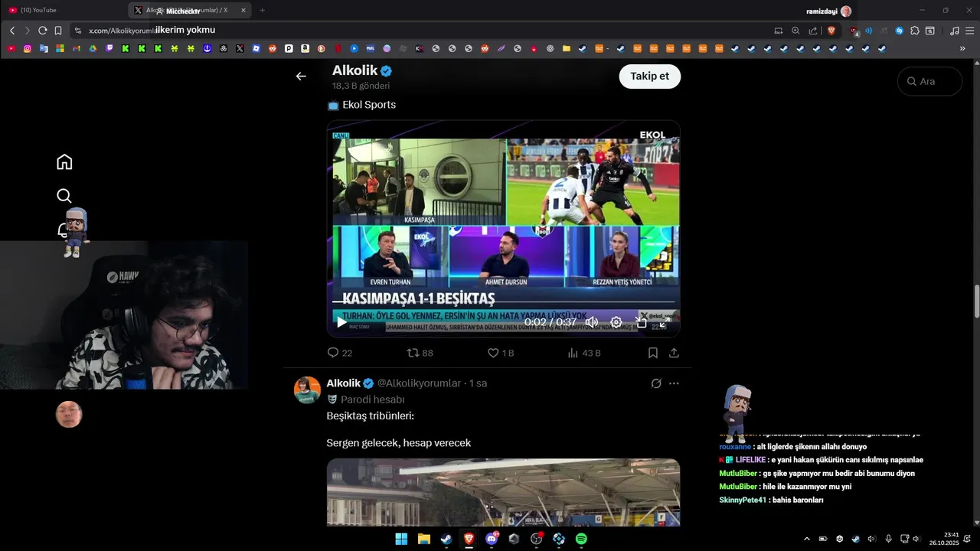980x551 pixels.
Task: Open the Gmail bookmark
Action: [77, 48]
